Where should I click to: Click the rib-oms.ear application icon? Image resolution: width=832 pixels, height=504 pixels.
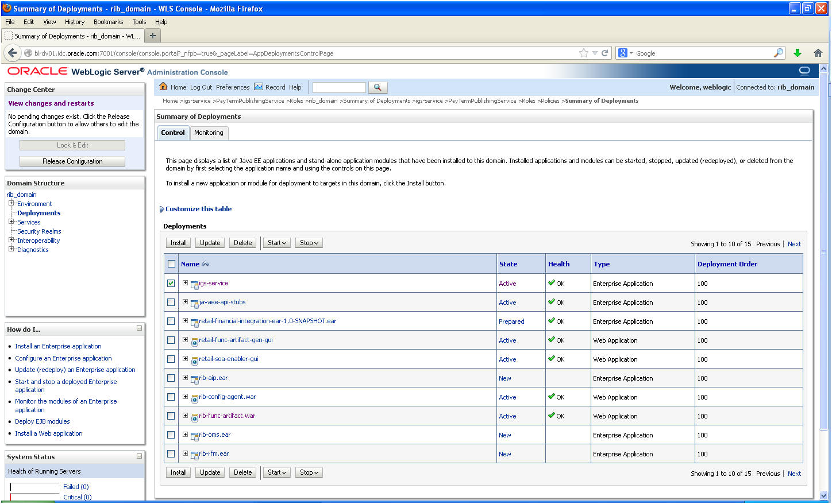pyautogui.click(x=194, y=436)
